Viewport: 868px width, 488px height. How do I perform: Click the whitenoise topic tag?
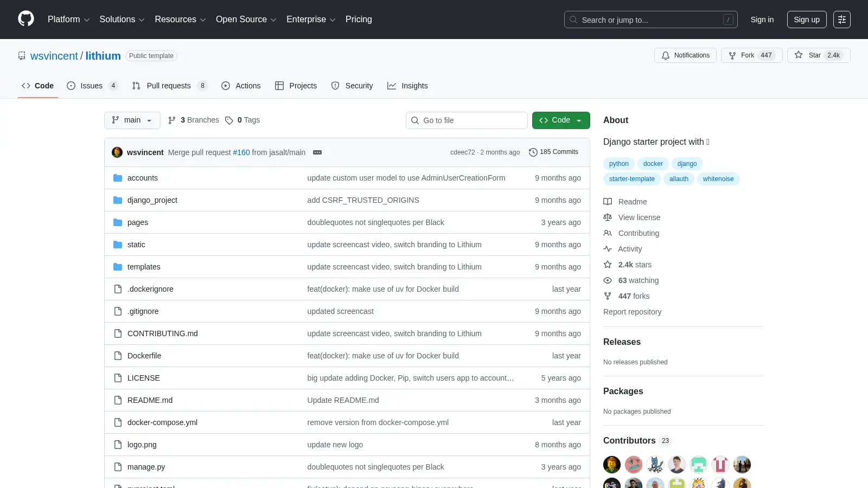tap(718, 179)
